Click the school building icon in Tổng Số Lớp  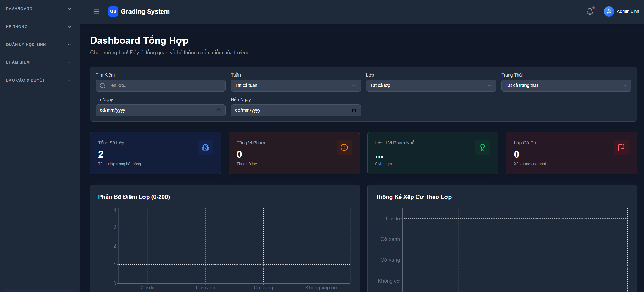tap(206, 147)
